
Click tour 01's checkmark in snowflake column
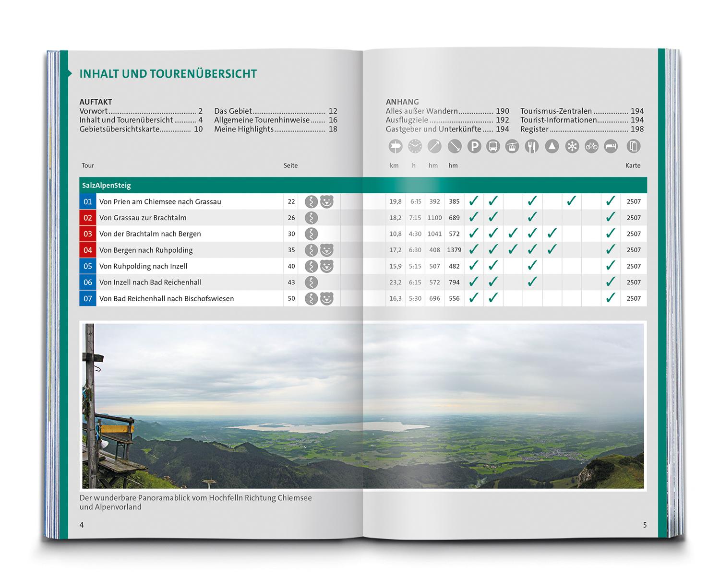pos(571,201)
